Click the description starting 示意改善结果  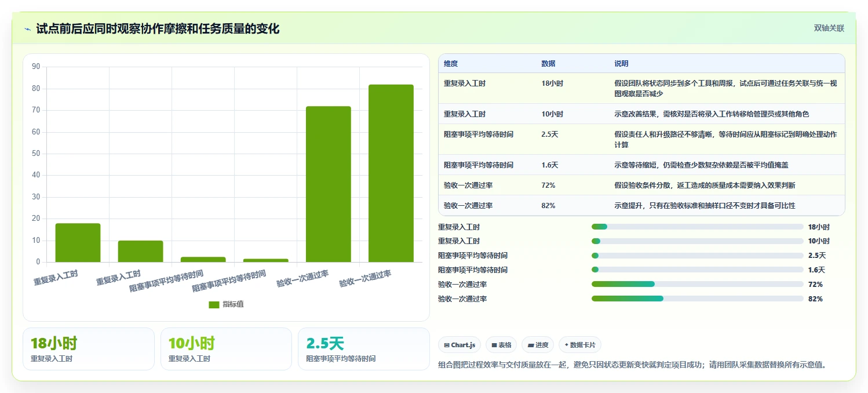(x=712, y=114)
